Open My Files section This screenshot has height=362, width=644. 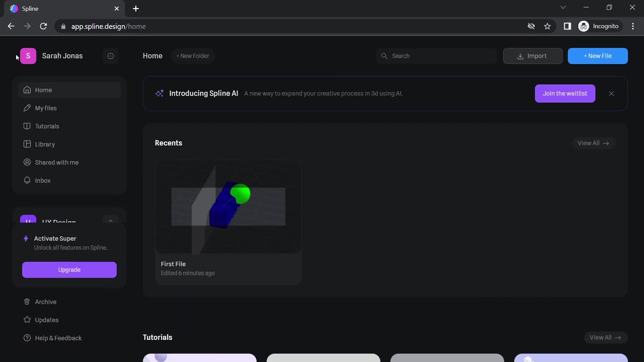point(46,108)
